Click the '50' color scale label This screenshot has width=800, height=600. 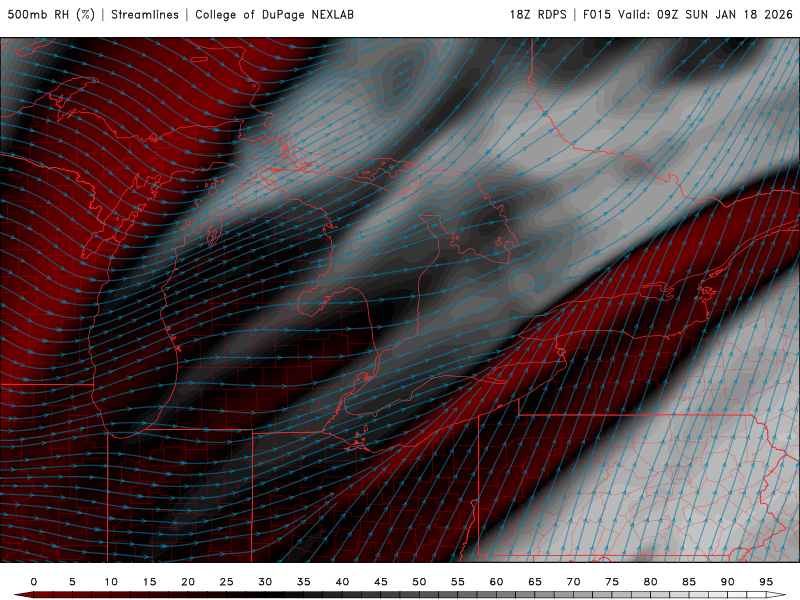point(419,582)
